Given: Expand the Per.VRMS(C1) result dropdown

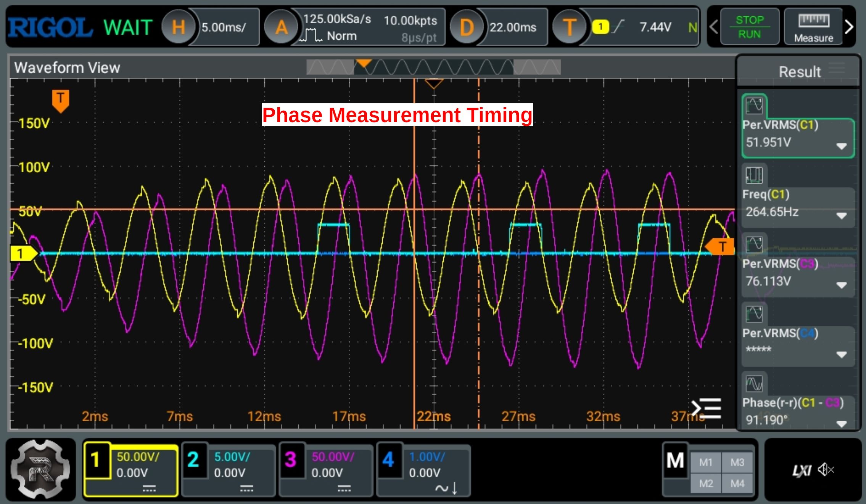Looking at the screenshot, I should coord(842,146).
